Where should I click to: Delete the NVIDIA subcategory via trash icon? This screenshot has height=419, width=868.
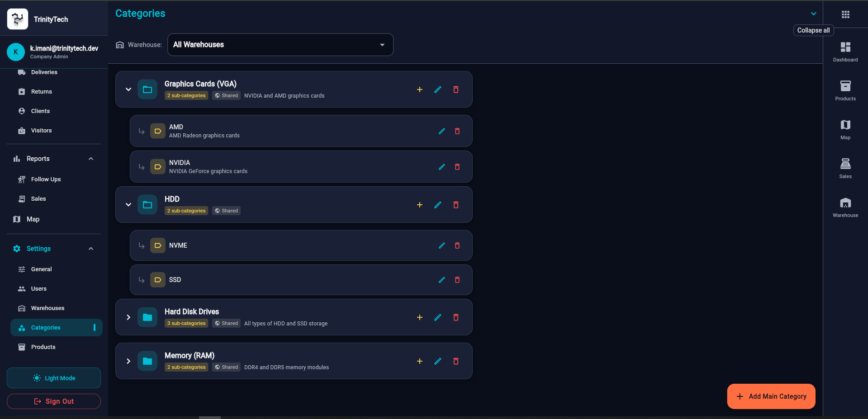457,167
